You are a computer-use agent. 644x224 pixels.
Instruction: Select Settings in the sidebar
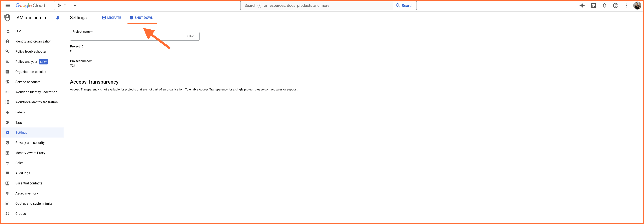33,133
